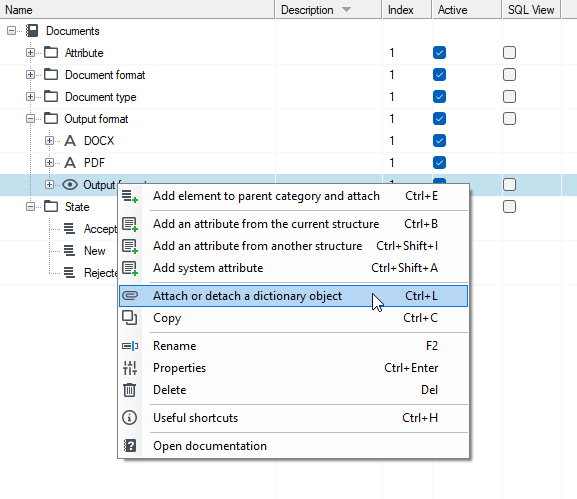Screen dimensions: 577x499
Task: Expand the highlighted Output view node
Action: click(49, 185)
